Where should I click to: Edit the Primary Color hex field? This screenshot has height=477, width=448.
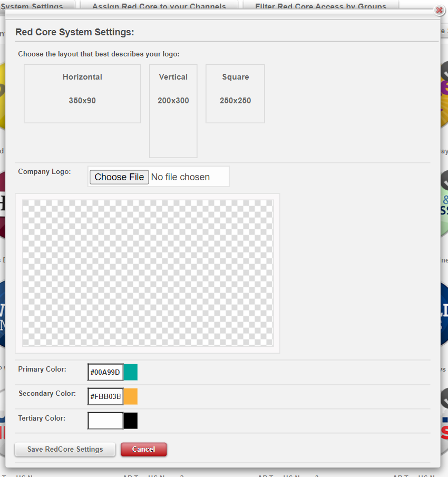[x=105, y=372]
